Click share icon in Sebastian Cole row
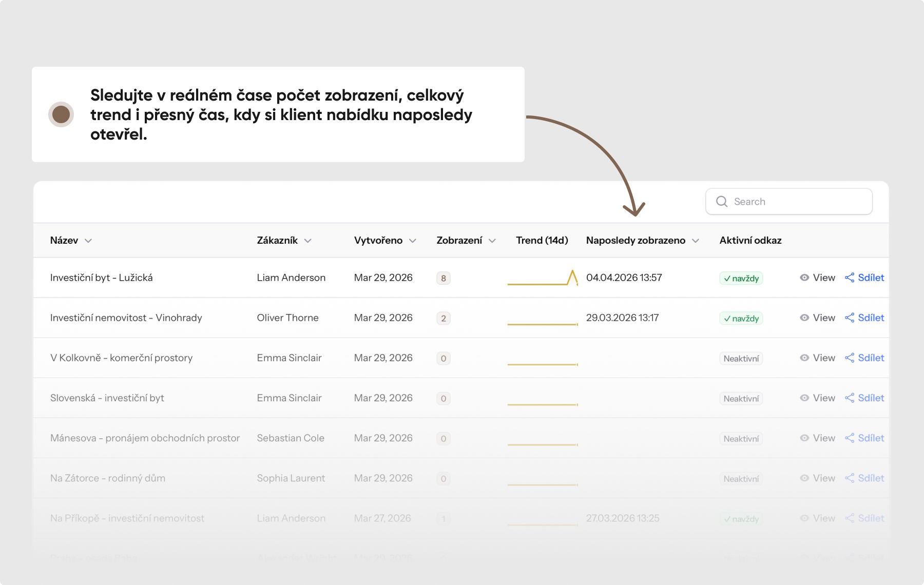 point(850,438)
